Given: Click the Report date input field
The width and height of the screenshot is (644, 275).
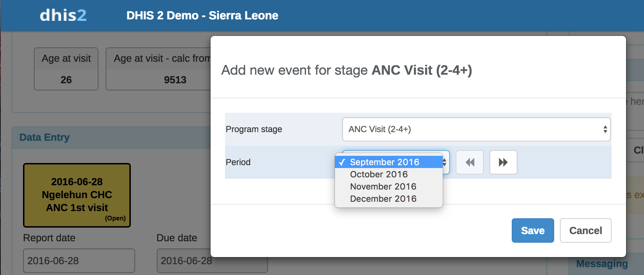Looking at the screenshot, I should click(79, 261).
